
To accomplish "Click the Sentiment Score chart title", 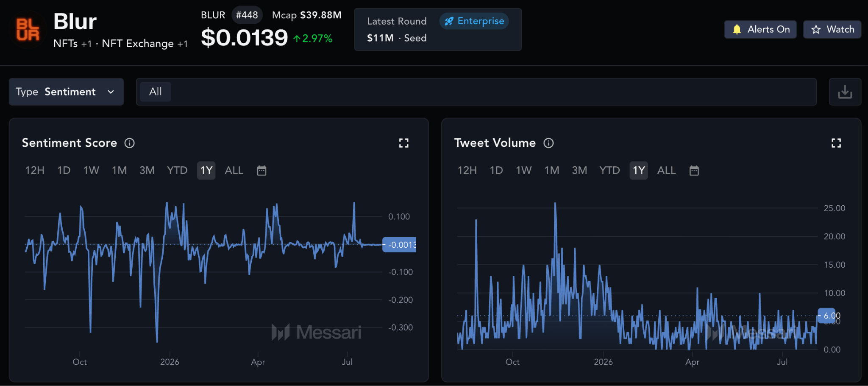I will 70,143.
